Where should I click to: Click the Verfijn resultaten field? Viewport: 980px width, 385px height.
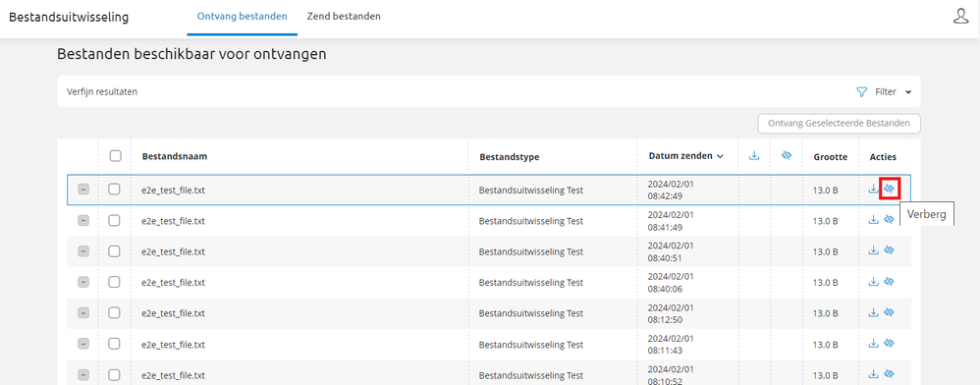(488, 92)
